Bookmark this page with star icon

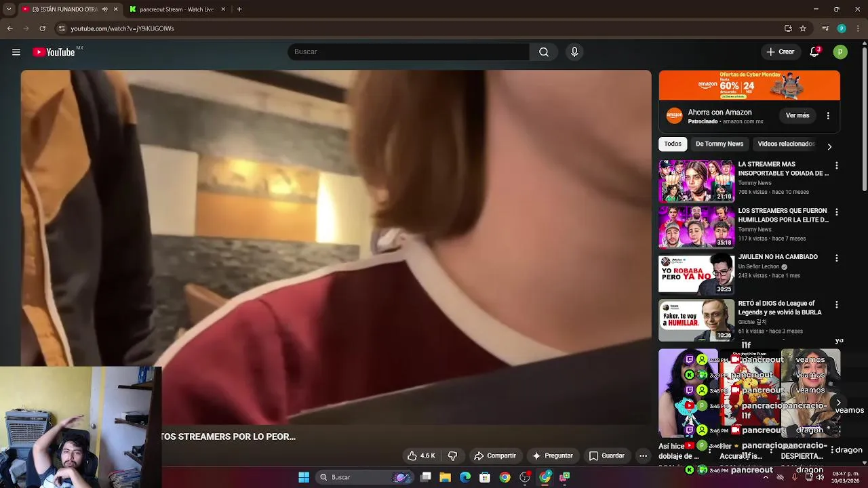803,28
